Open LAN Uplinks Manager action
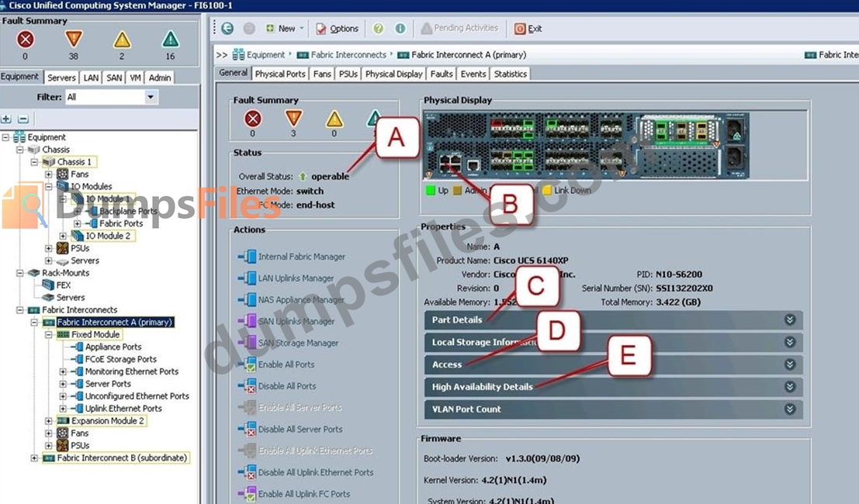The height and width of the screenshot is (504, 859). (x=296, y=278)
